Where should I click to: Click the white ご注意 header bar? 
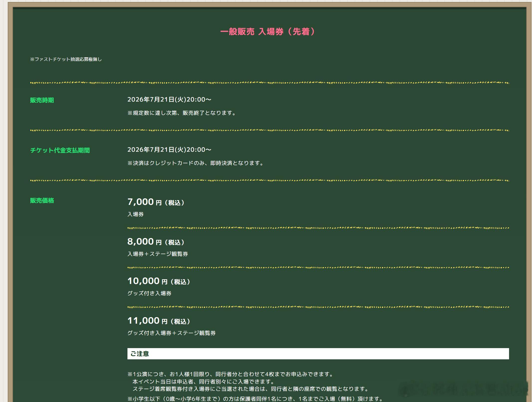(318, 354)
